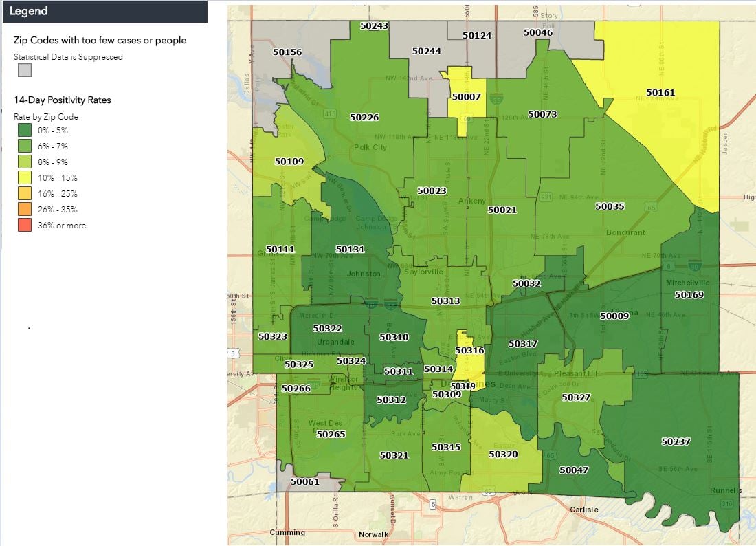
Task: Click the gray suppressed-data legend swatch
Action: (x=25, y=70)
